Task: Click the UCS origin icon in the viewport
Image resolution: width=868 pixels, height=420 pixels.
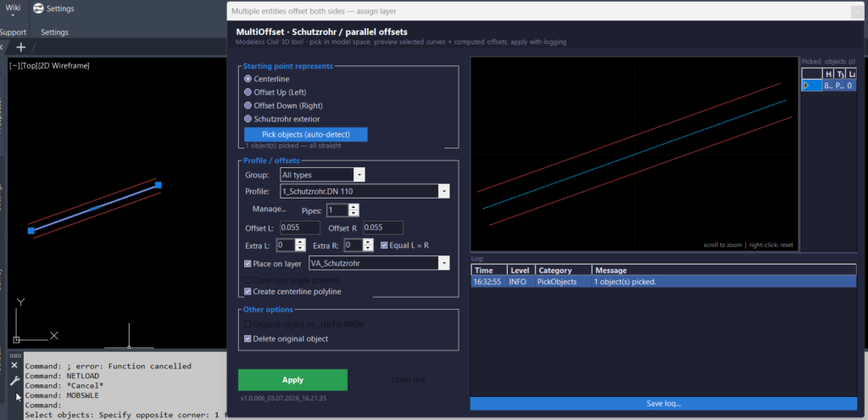Action: coord(17,339)
